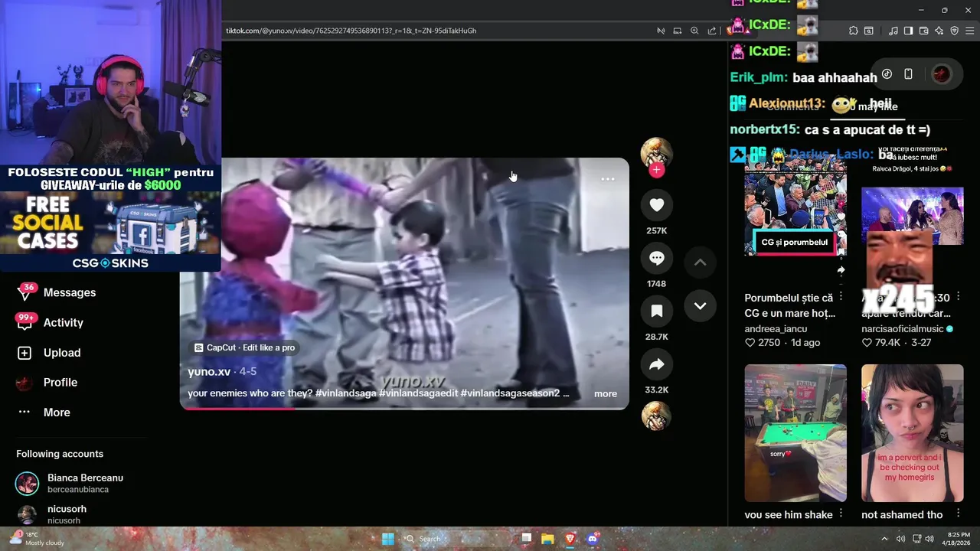Open Brave VPN shield icon
The width and height of the screenshot is (980, 551).
pyautogui.click(x=954, y=31)
